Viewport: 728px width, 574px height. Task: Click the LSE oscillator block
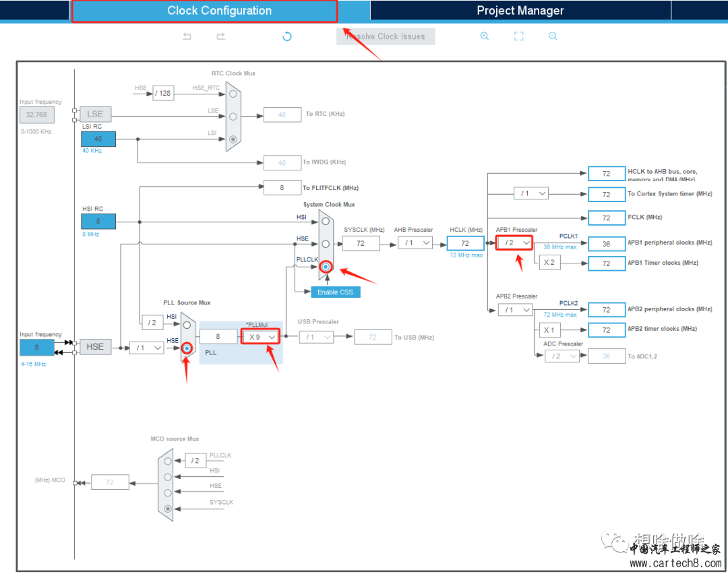click(95, 114)
